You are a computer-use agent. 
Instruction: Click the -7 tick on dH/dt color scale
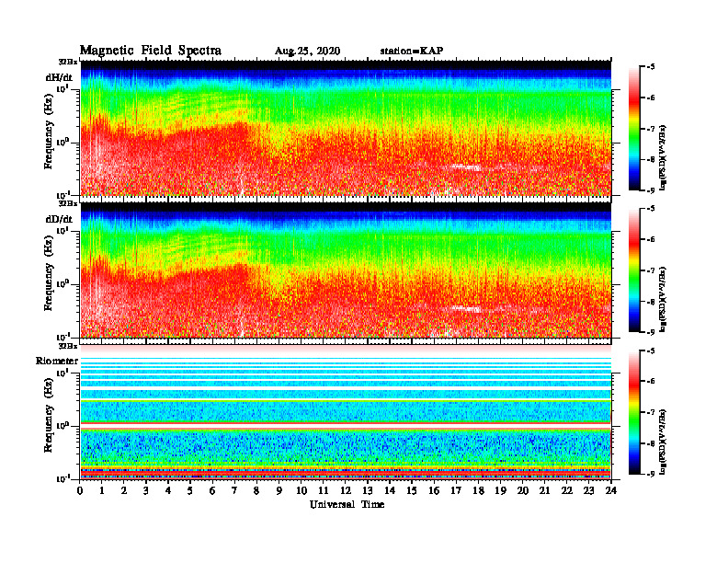click(649, 129)
